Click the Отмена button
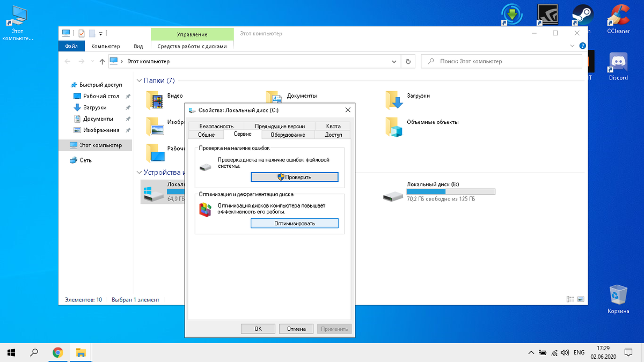The image size is (644, 362). click(296, 329)
